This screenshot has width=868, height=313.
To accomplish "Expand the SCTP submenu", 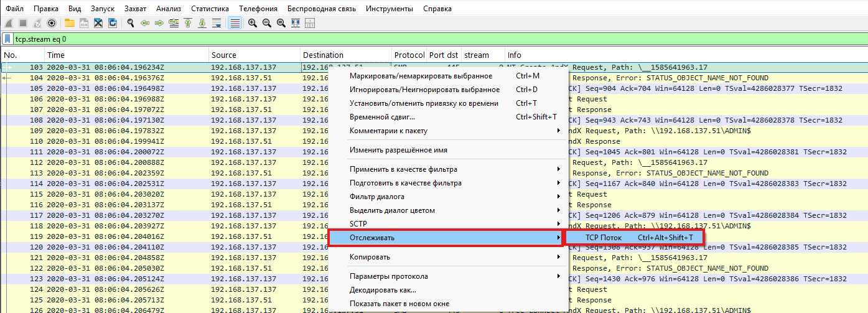I will pyautogui.click(x=447, y=224).
